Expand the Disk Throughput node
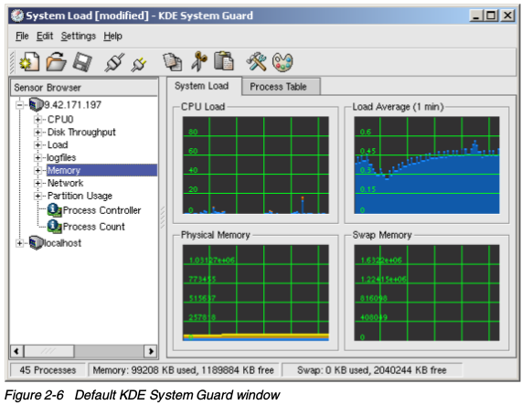 [38, 132]
